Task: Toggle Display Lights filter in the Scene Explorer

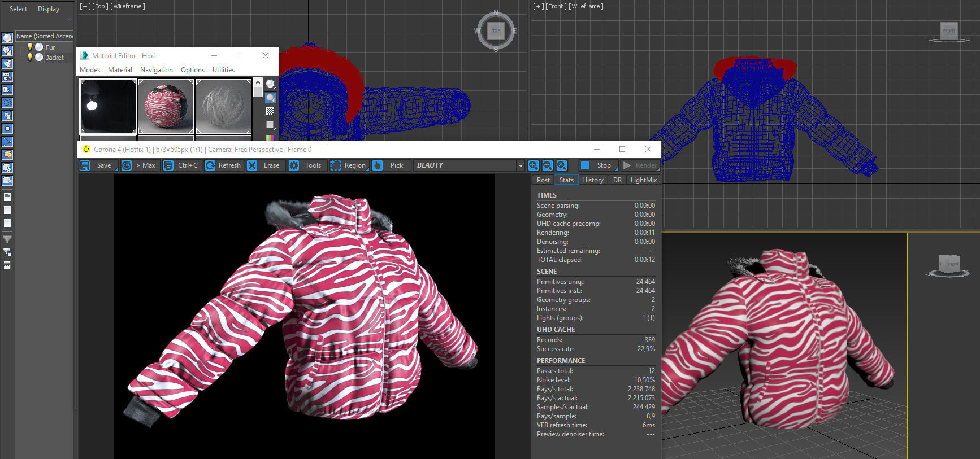Action: coord(7,64)
